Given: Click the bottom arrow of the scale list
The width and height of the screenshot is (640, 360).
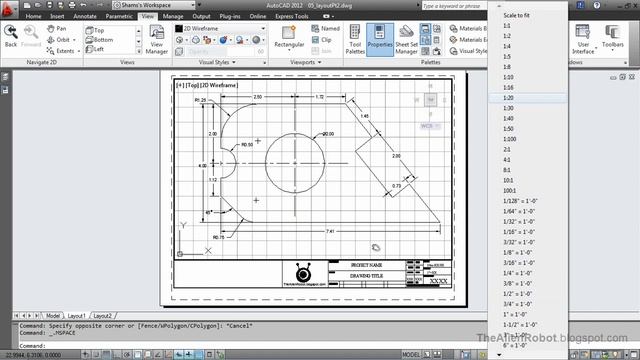Looking at the screenshot, I should (499, 355).
